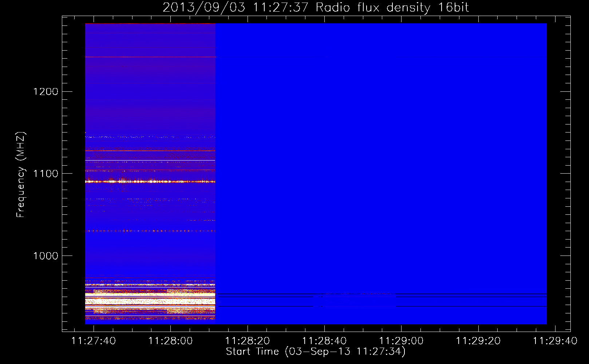Click the 11:29:00 time tick label
The width and height of the screenshot is (589, 364).
click(401, 341)
